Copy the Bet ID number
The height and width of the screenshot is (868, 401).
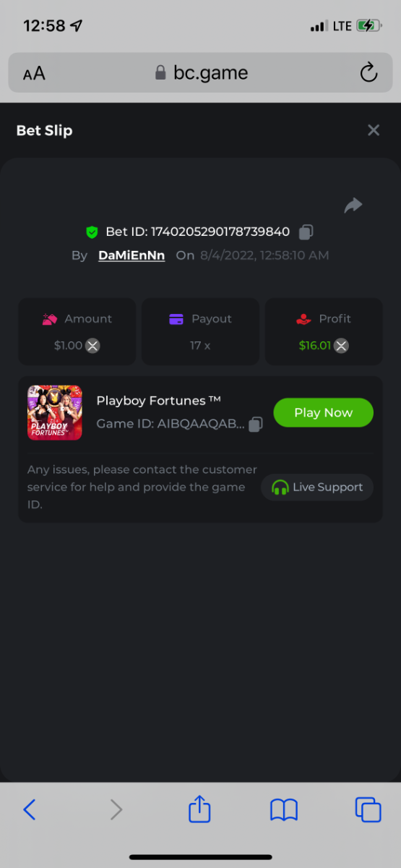306,232
